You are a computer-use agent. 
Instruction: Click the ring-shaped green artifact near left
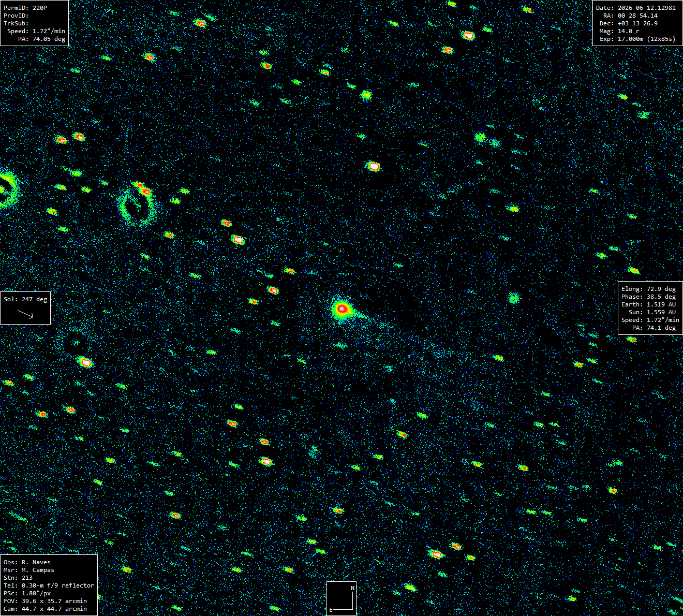tap(138, 206)
